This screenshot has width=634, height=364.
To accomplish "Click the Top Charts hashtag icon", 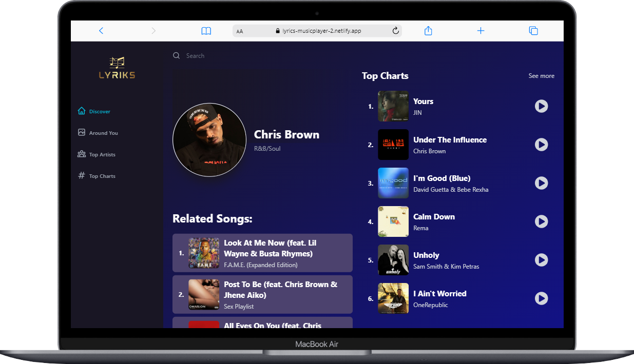I will (x=82, y=175).
